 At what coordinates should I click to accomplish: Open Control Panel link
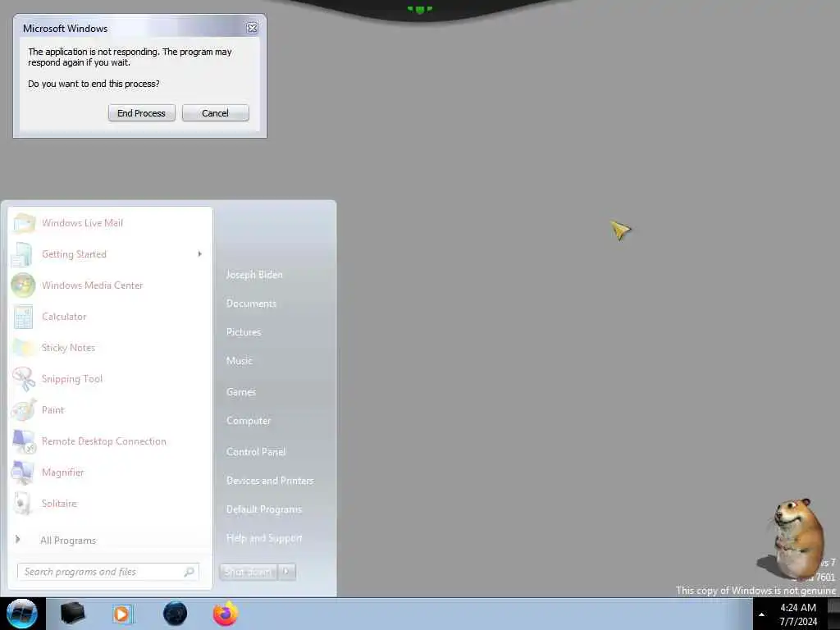point(256,452)
